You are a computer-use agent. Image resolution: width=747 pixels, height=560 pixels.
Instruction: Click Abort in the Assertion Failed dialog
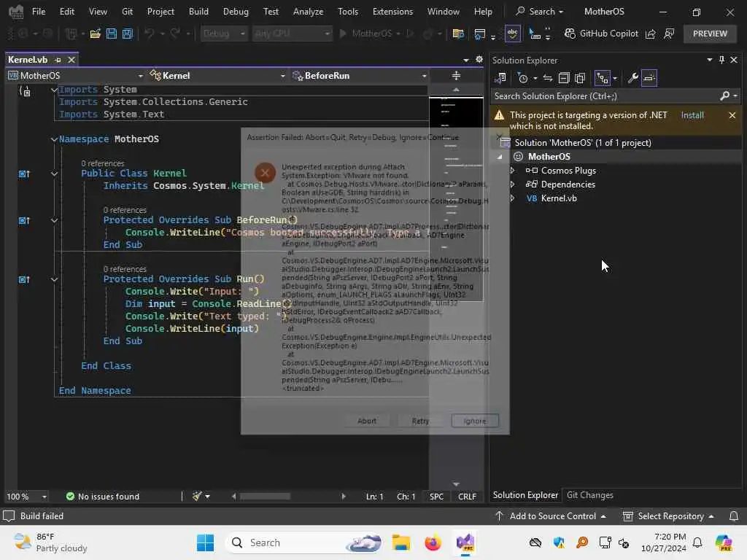pyautogui.click(x=367, y=421)
